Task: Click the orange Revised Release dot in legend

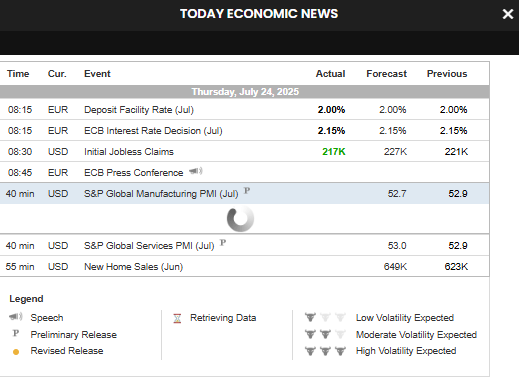Action: click(16, 352)
